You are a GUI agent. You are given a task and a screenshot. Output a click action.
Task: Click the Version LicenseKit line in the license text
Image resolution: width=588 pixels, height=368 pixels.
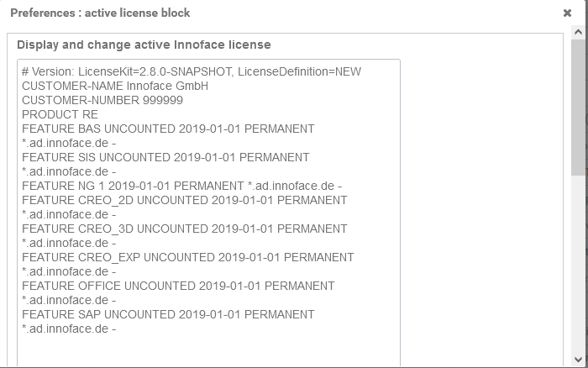[192, 71]
